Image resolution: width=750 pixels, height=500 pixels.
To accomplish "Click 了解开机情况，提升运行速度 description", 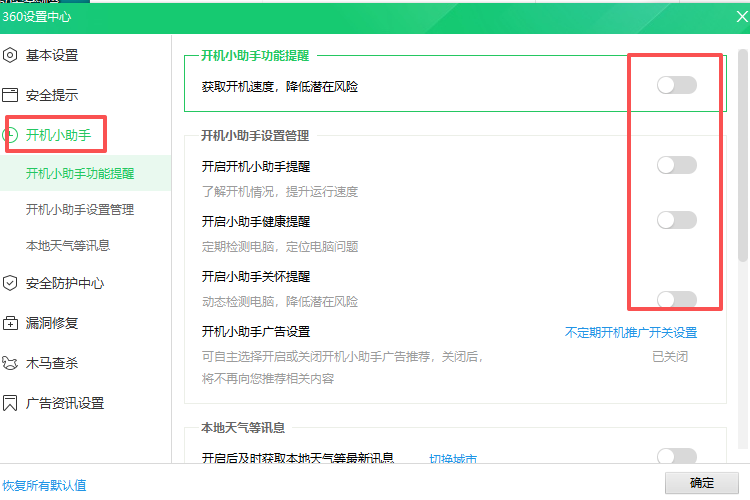I will pos(280,192).
